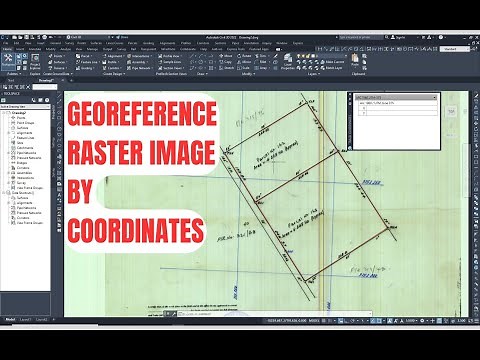Open the Home ribbon tab

(x=6, y=49)
